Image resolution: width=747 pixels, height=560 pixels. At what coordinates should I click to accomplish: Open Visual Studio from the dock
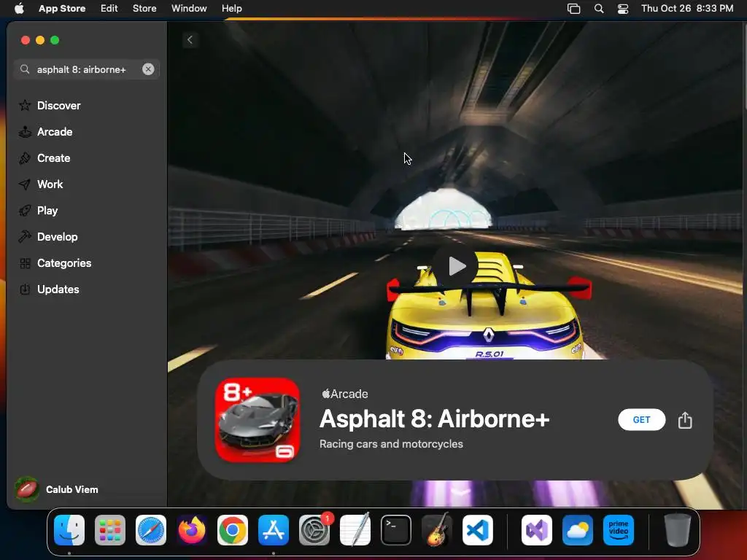pyautogui.click(x=537, y=530)
